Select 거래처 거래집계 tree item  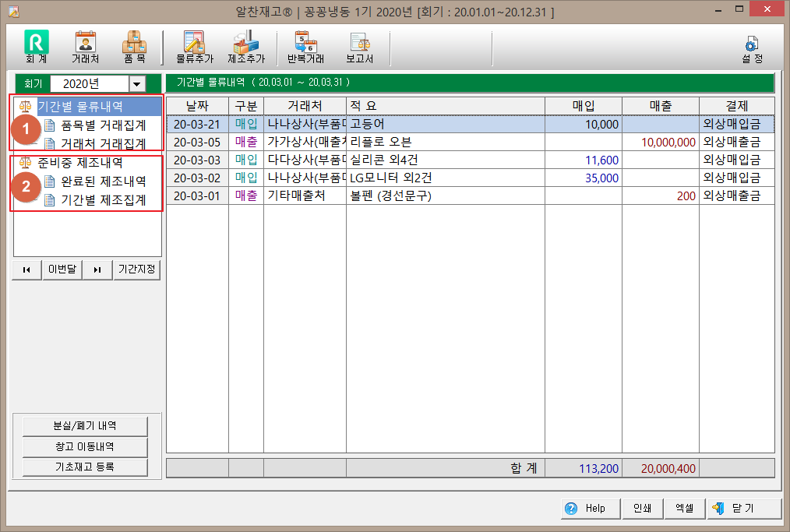pyautogui.click(x=104, y=143)
